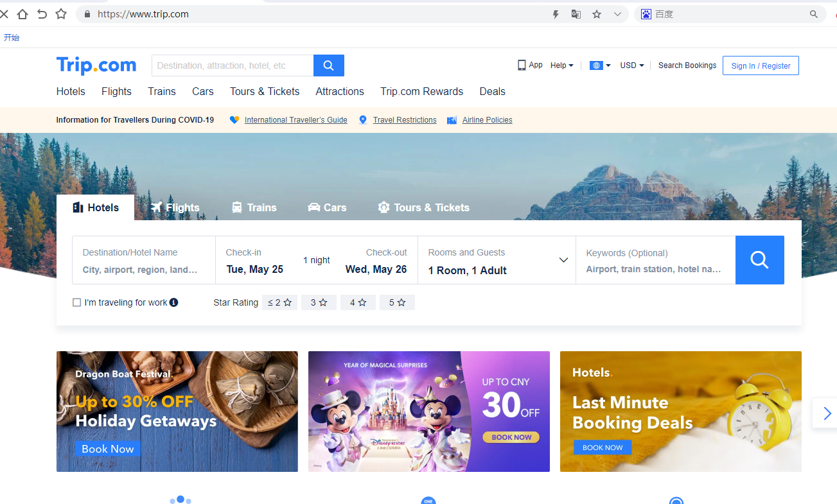837x504 pixels.
Task: Click the heart icon beside Traveller's Guide
Action: tap(234, 120)
